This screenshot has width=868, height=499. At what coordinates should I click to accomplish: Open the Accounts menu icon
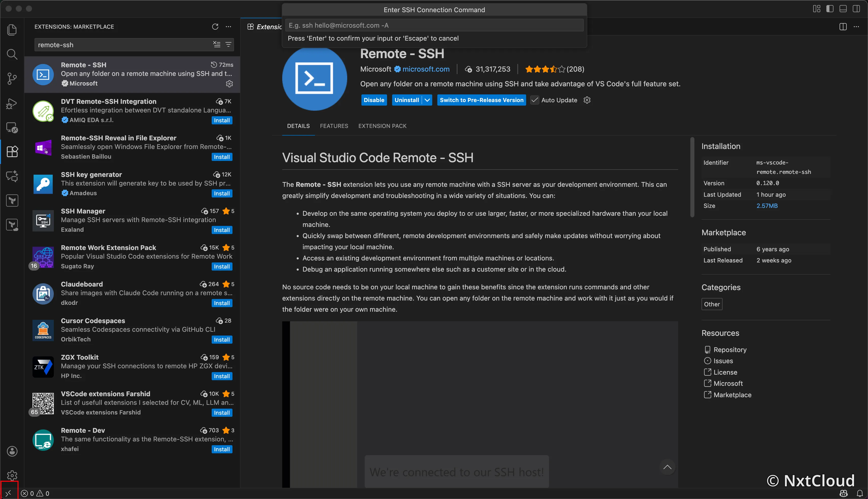(x=12, y=451)
